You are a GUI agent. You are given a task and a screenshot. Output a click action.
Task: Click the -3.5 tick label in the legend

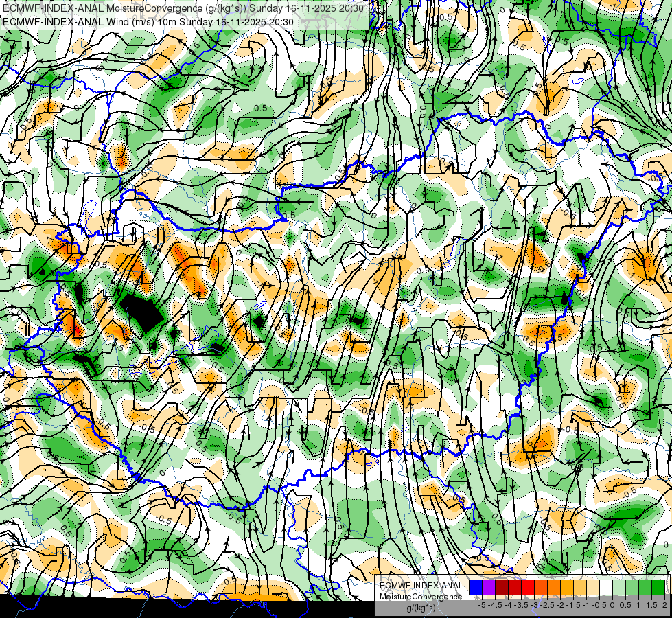[x=521, y=605]
